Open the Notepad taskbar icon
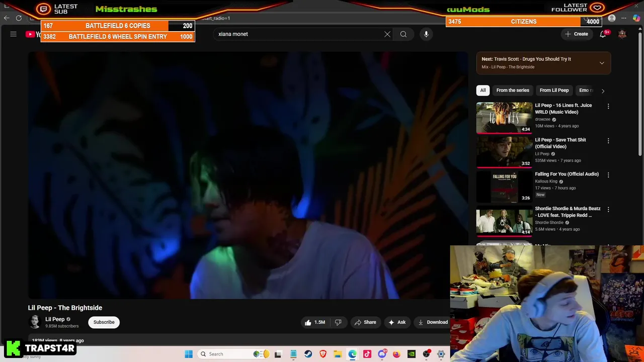 click(x=293, y=354)
